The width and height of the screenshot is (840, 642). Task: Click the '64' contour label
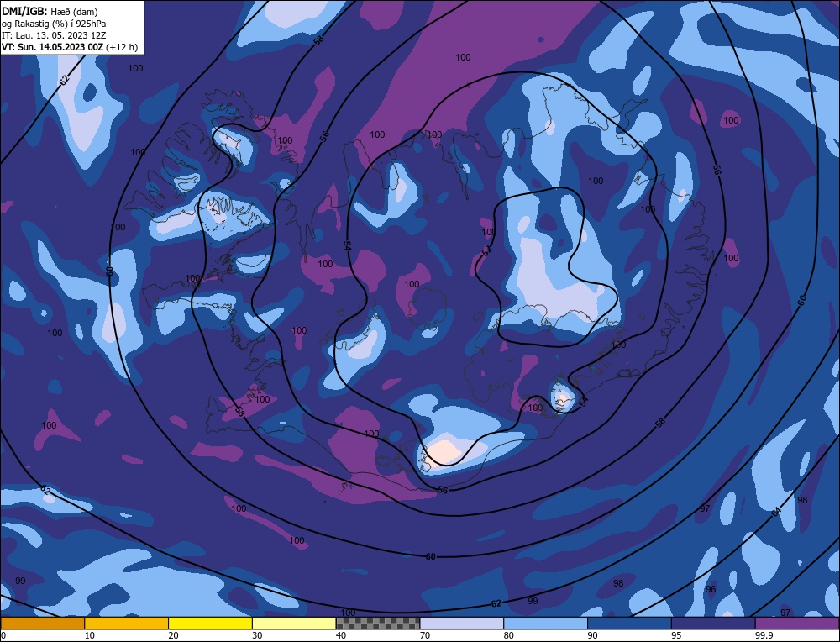(x=776, y=512)
